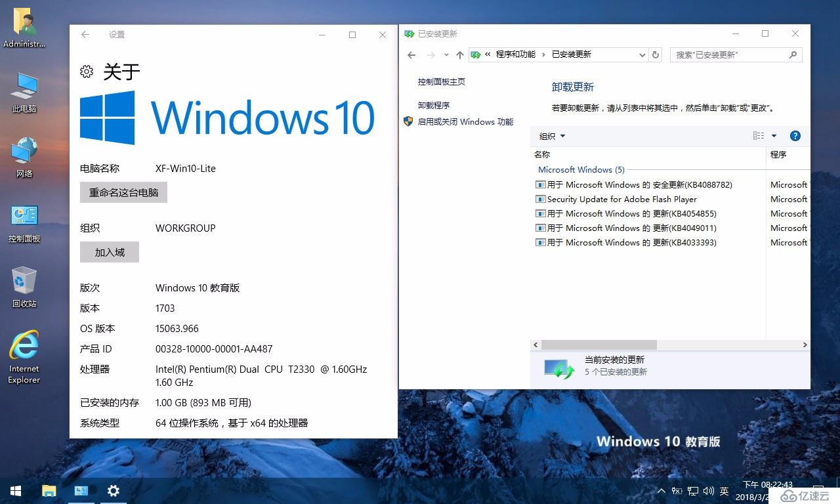Expand the address bar history dropdown
The width and height of the screenshot is (840, 504).
(642, 55)
